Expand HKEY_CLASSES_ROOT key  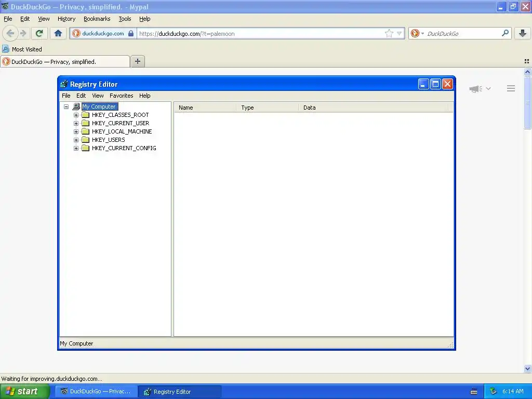(x=76, y=115)
